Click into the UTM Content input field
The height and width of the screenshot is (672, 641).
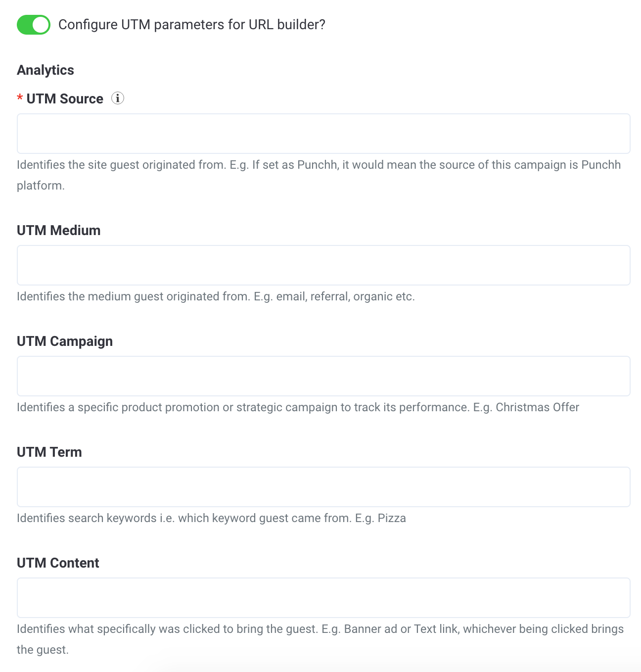coord(323,598)
